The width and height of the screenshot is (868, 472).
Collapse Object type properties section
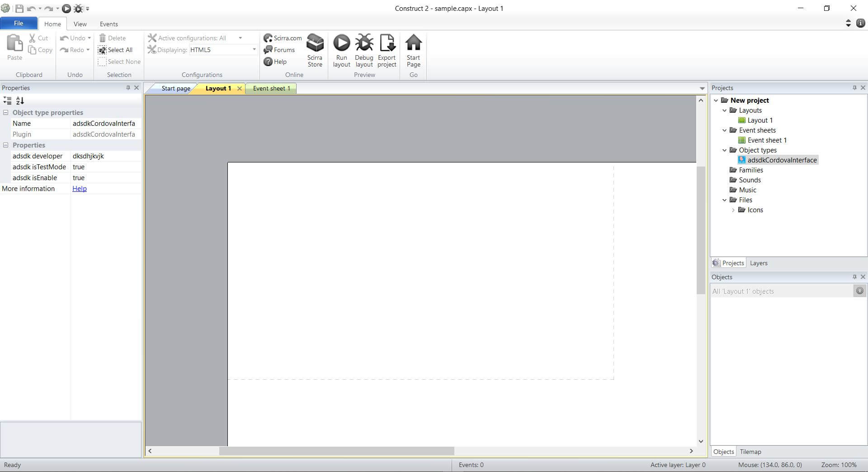6,113
